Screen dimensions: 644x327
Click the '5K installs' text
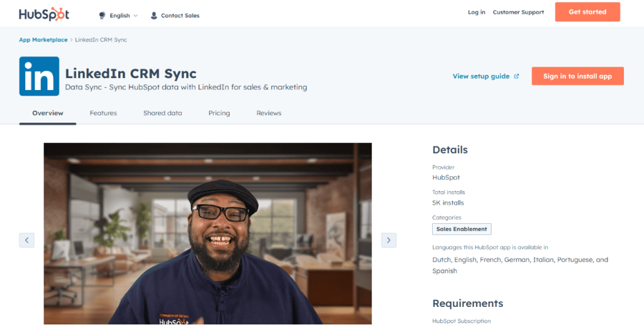448,203
